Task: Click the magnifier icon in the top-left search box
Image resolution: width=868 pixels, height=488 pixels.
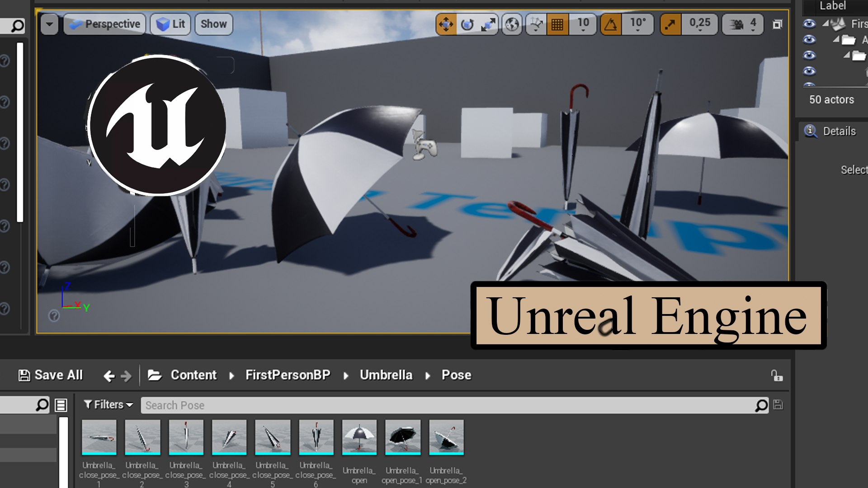Action: click(17, 26)
